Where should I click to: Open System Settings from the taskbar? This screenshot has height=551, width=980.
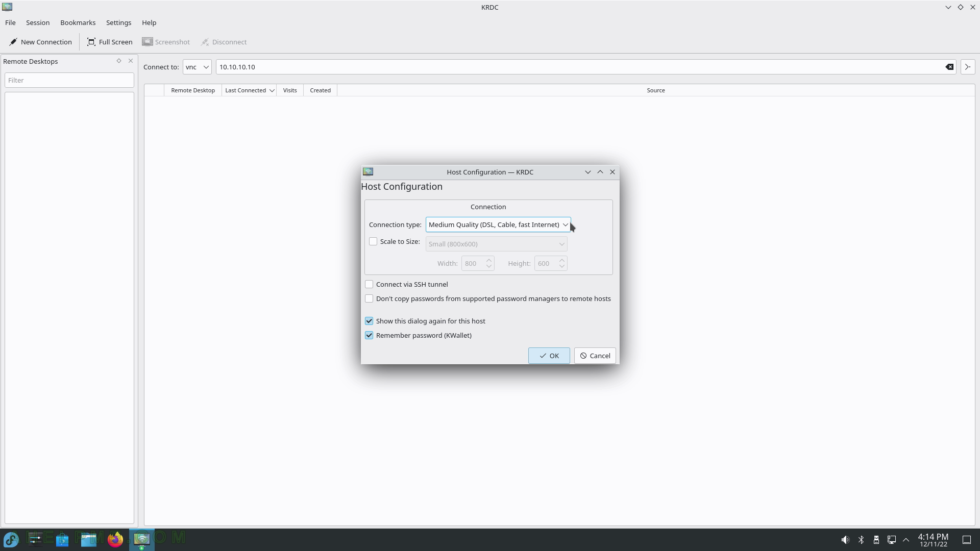coord(35,539)
